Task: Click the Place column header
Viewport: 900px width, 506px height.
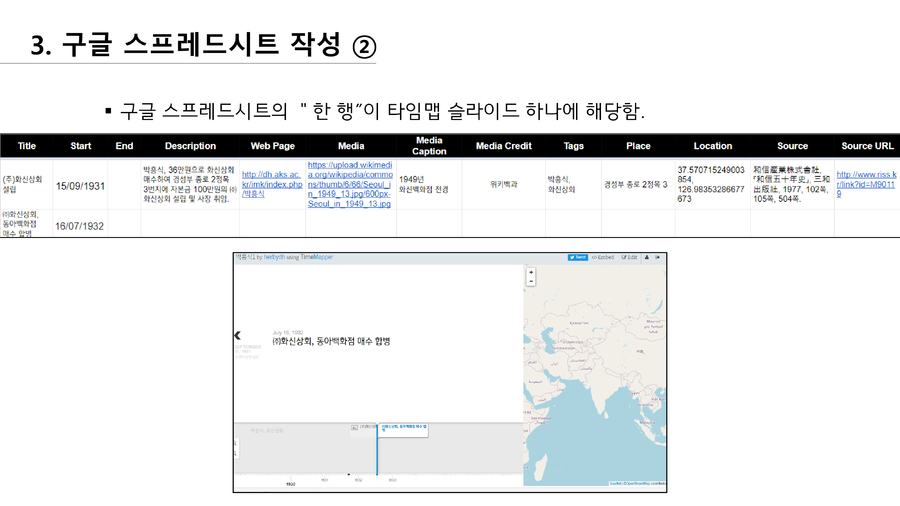Action: point(638,146)
